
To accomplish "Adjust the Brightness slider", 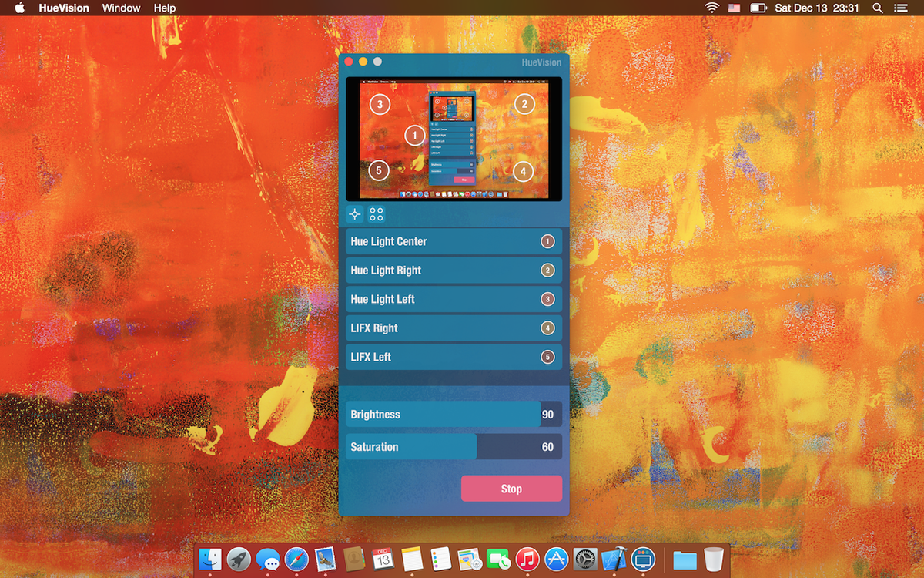I will pos(454,414).
